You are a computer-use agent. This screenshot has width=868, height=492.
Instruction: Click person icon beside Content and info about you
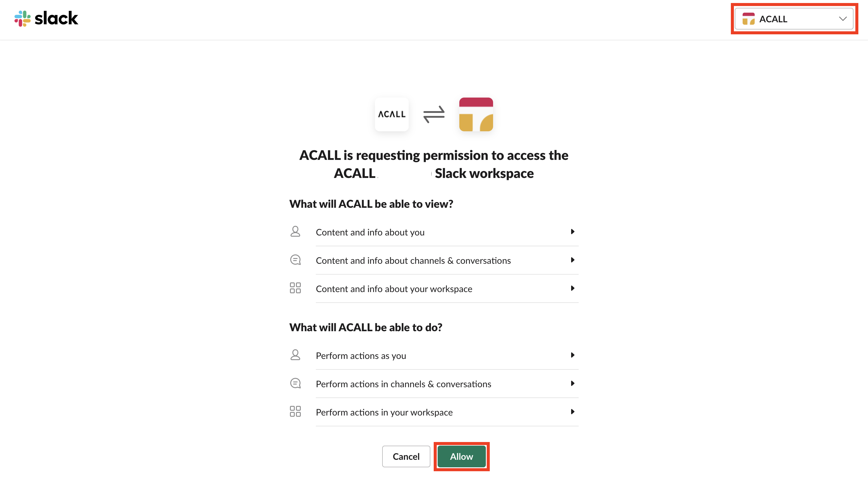295,232
